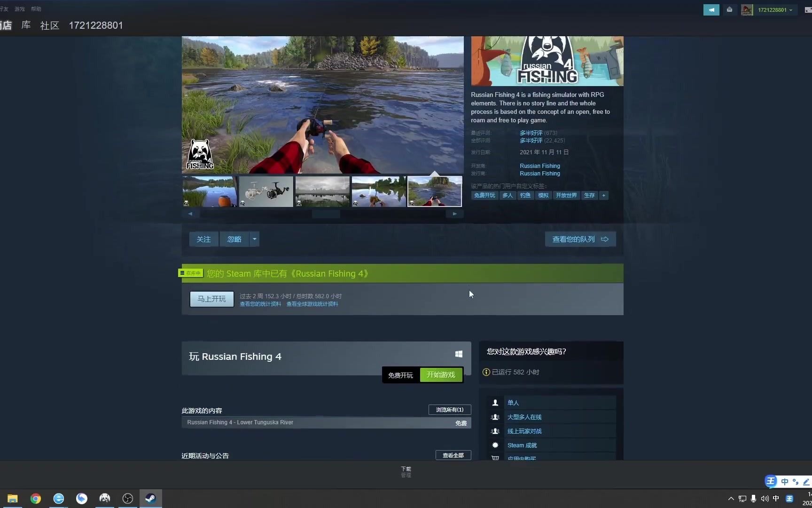The image size is (812, 508).
Task: Open 查看全球游戏统计资料 link
Action: tap(312, 304)
